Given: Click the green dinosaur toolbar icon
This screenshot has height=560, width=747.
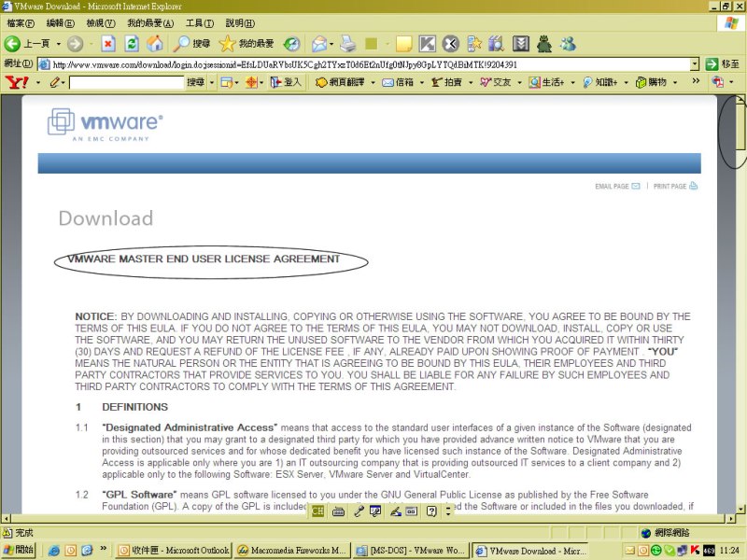Looking at the screenshot, I should point(544,44).
